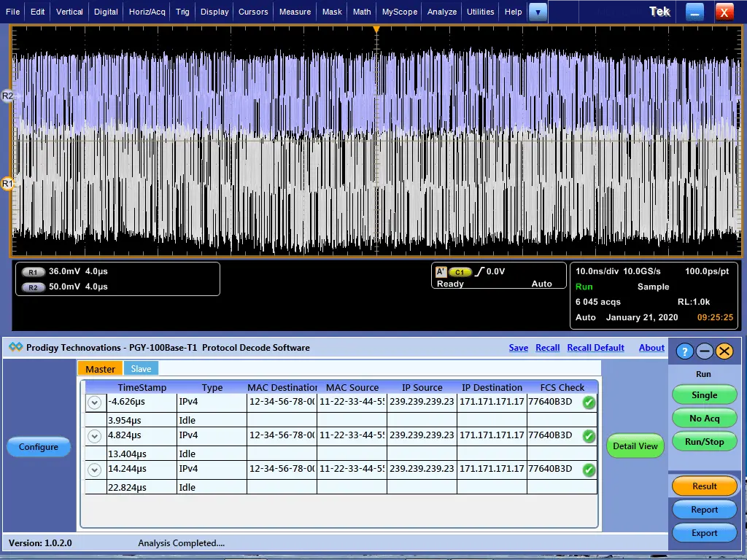Click the R2 50.0mV scale badge
The width and height of the screenshot is (747, 560).
(x=34, y=287)
